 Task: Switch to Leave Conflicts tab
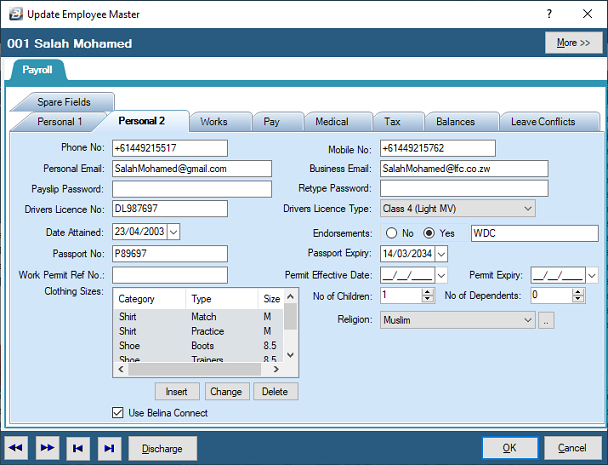coord(543,122)
